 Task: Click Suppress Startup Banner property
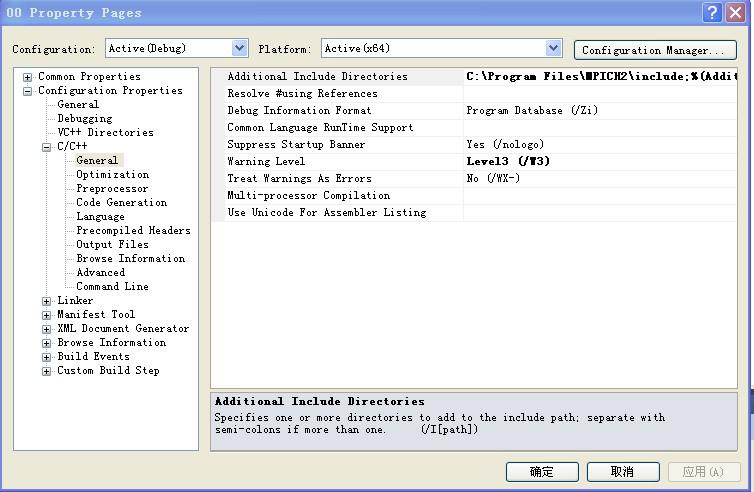click(x=296, y=144)
